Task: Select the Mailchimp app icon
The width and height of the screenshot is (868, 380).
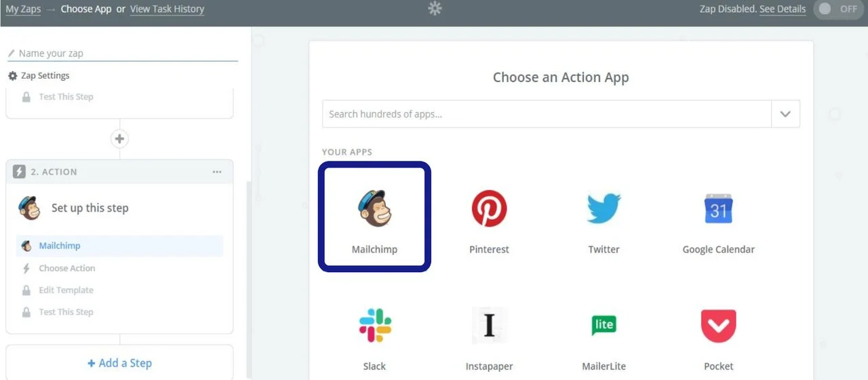Action: (x=374, y=208)
